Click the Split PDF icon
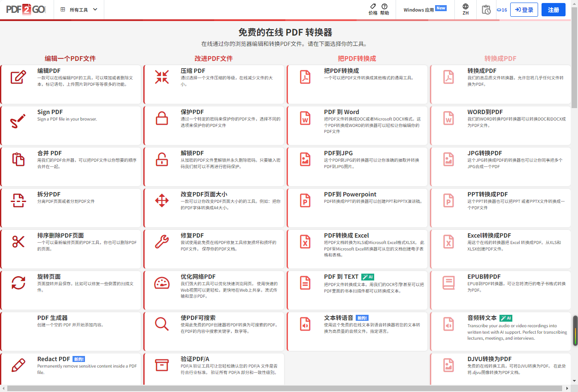 [x=18, y=200]
